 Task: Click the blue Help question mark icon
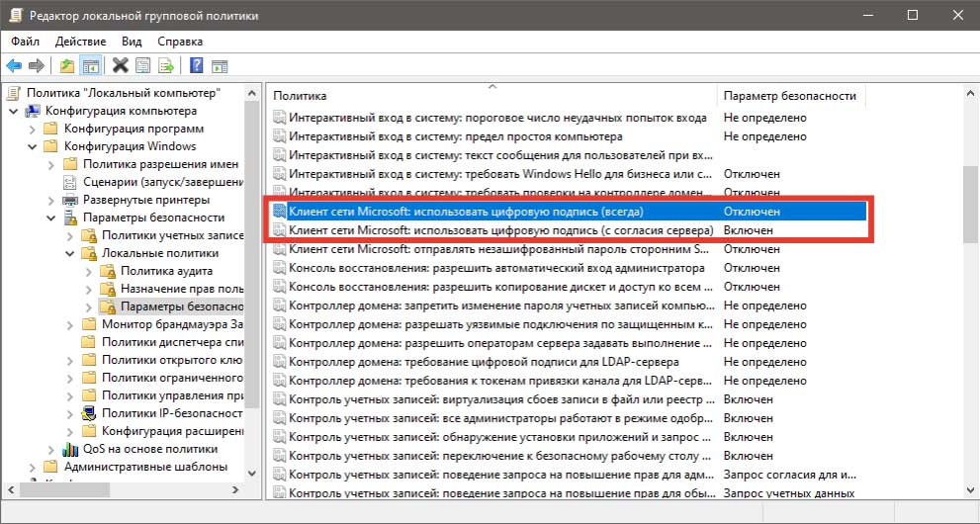pos(196,66)
